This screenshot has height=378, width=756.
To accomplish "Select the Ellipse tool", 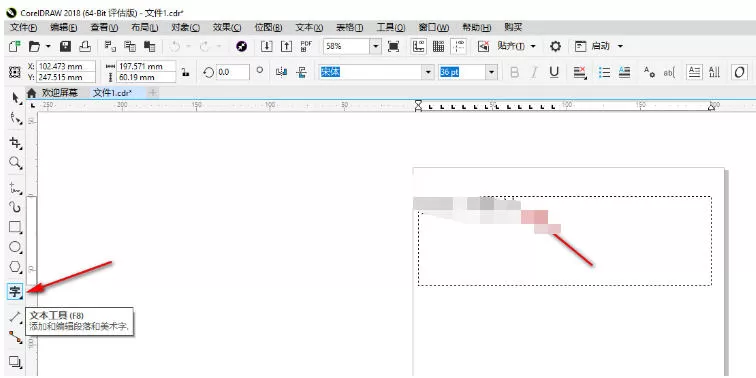I will pyautogui.click(x=16, y=247).
